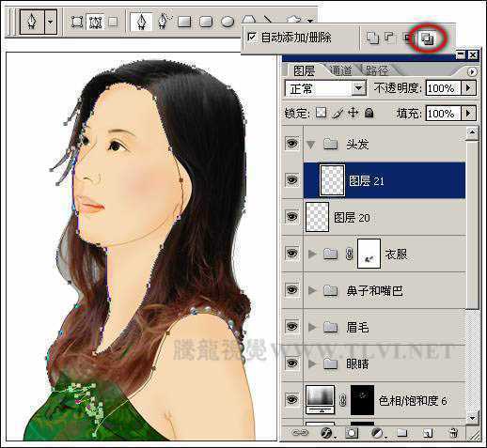Switch to the 路径 tab
487x448 pixels.
coord(376,70)
